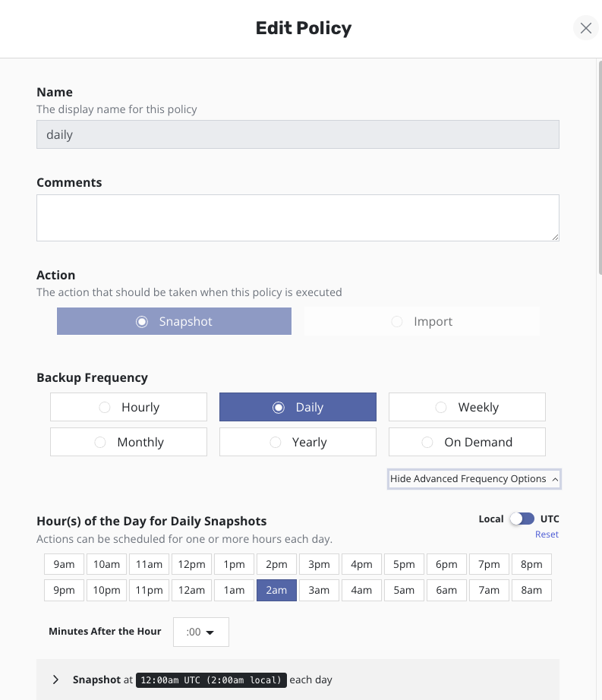The width and height of the screenshot is (602, 700).
Task: Select the Import action option
Action: (422, 321)
